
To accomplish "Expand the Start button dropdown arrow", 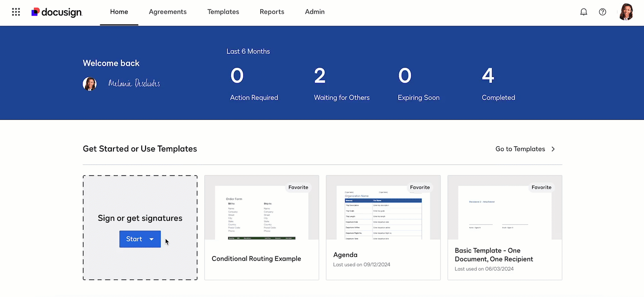I will (x=152, y=239).
